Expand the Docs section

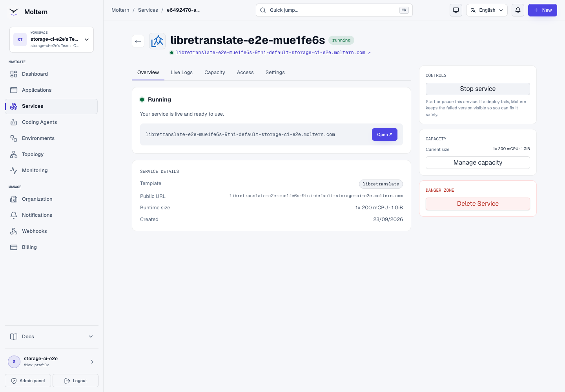51,337
